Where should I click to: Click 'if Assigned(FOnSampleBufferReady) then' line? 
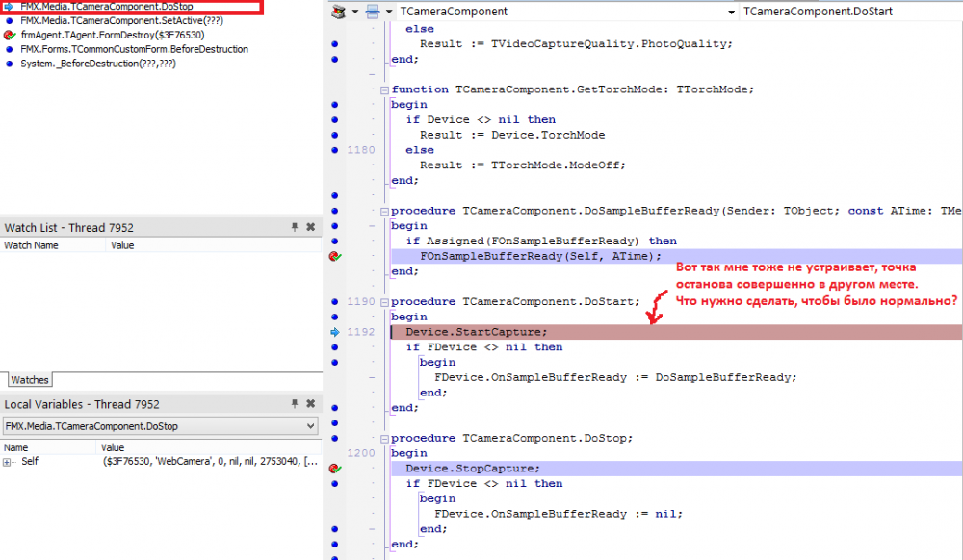click(541, 242)
